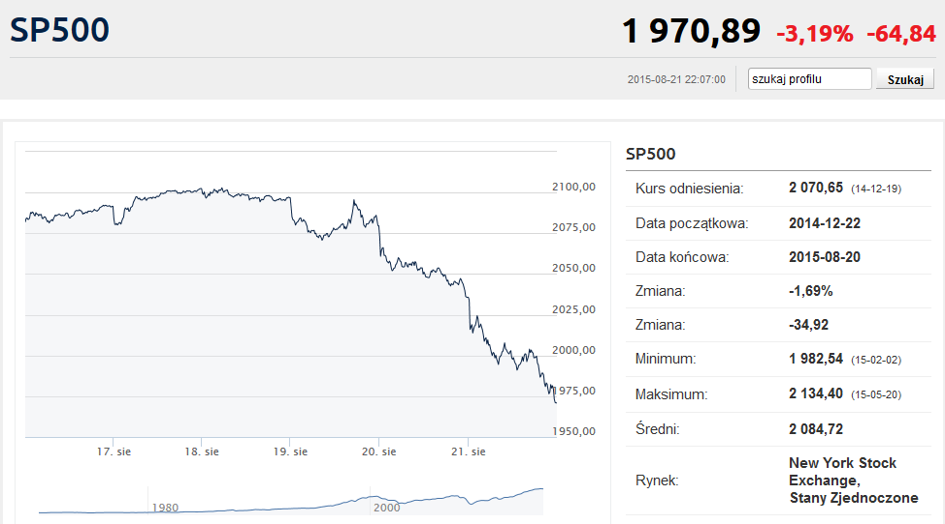Click the 1 970,89 current index value

(x=691, y=32)
